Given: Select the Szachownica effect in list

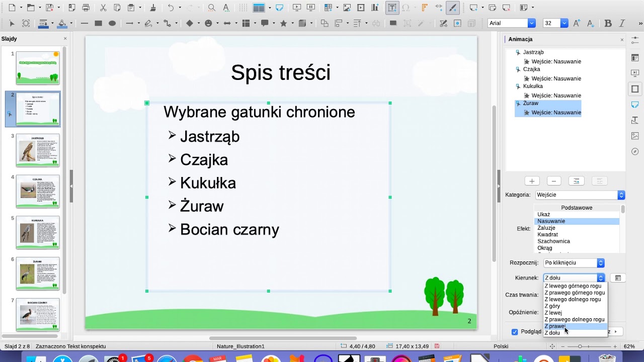Looking at the screenshot, I should 577,241.
